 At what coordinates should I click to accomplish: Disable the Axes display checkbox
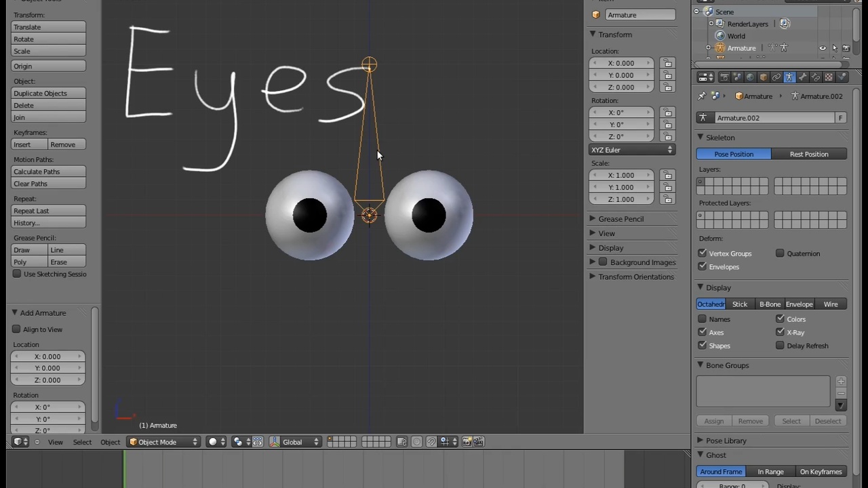pos(703,332)
